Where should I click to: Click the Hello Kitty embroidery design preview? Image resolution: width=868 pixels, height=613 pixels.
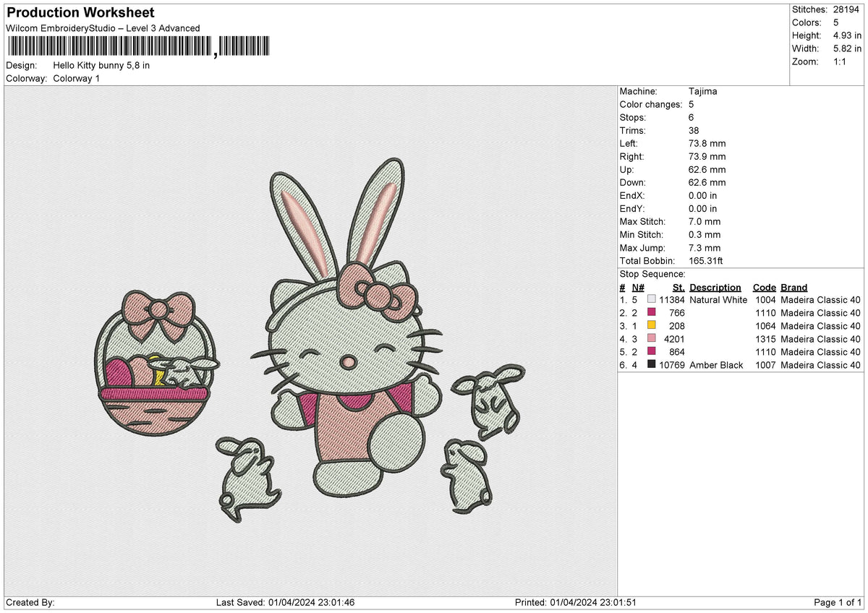311,340
